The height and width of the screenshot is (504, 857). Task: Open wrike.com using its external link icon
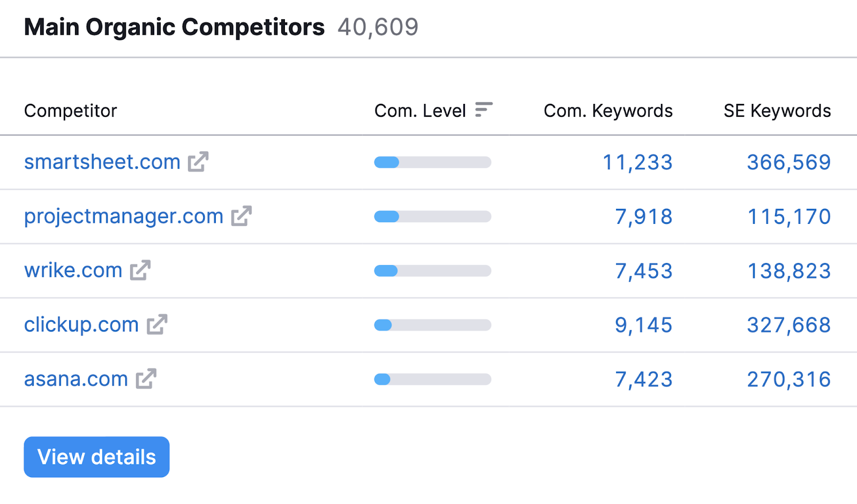[140, 271]
